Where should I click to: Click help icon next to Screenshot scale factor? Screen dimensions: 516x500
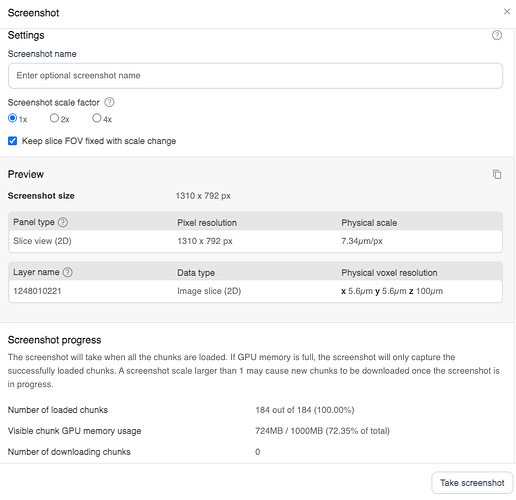pyautogui.click(x=109, y=102)
